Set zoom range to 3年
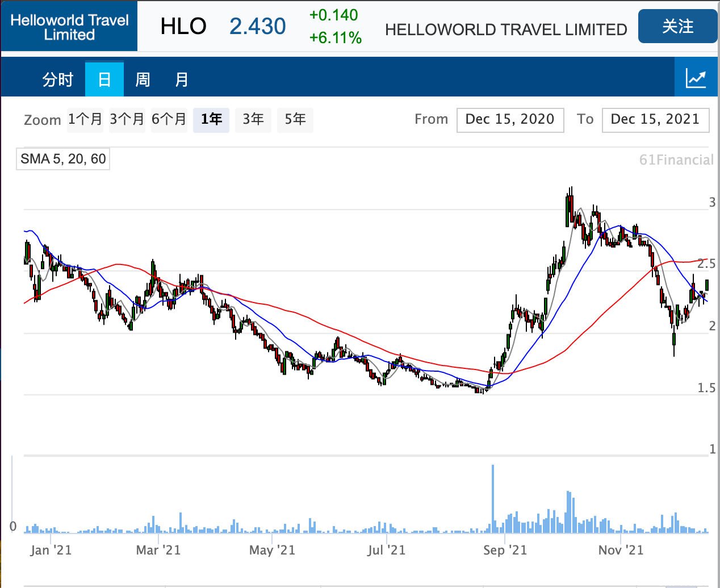 tap(253, 120)
